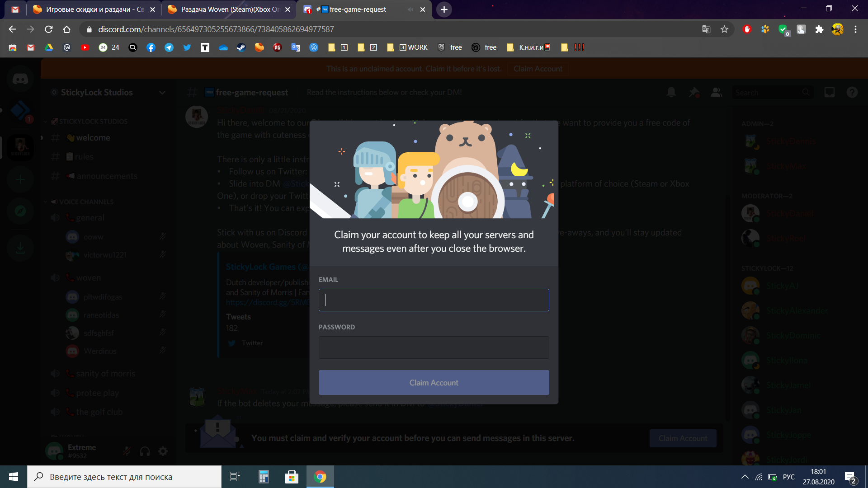Go to the browser home page
Screen dimensions: 868x488
[66, 29]
